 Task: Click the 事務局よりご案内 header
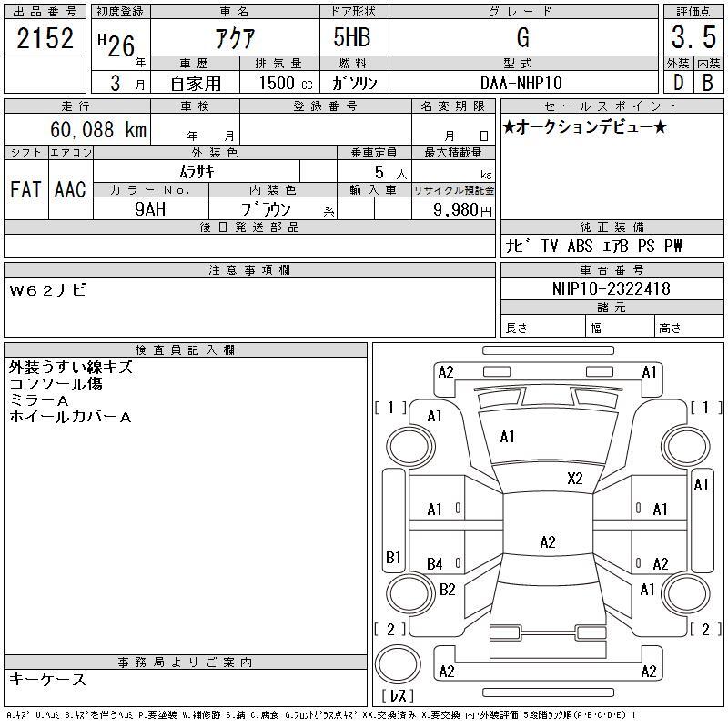[185, 662]
